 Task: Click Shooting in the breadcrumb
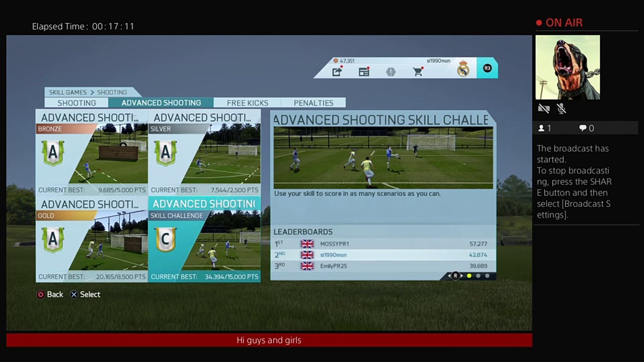tap(112, 93)
